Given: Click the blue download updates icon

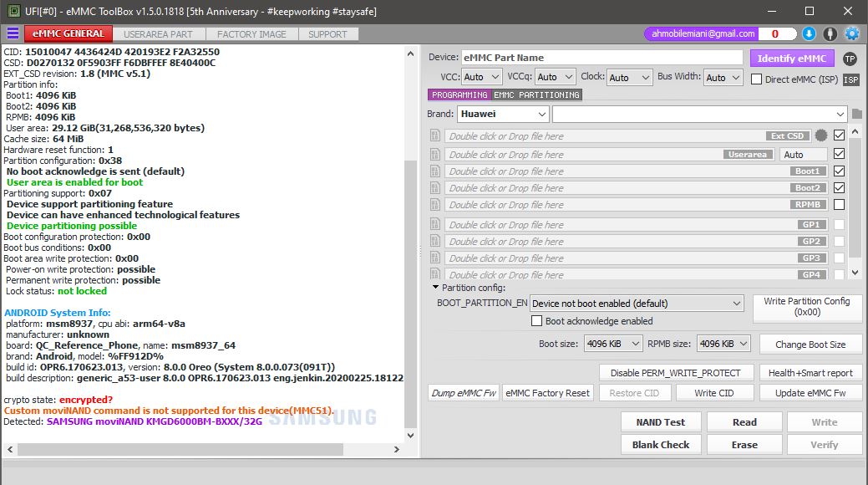Looking at the screenshot, I should click(x=809, y=33).
